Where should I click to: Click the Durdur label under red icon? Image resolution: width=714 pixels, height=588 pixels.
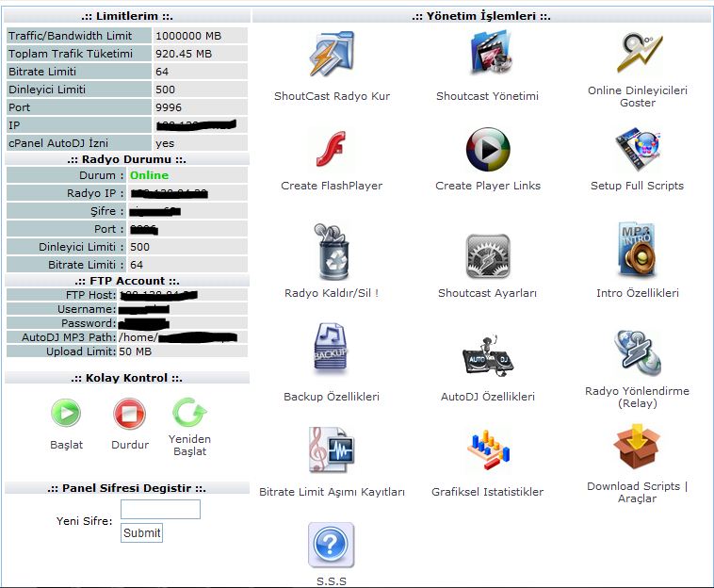[x=130, y=445]
